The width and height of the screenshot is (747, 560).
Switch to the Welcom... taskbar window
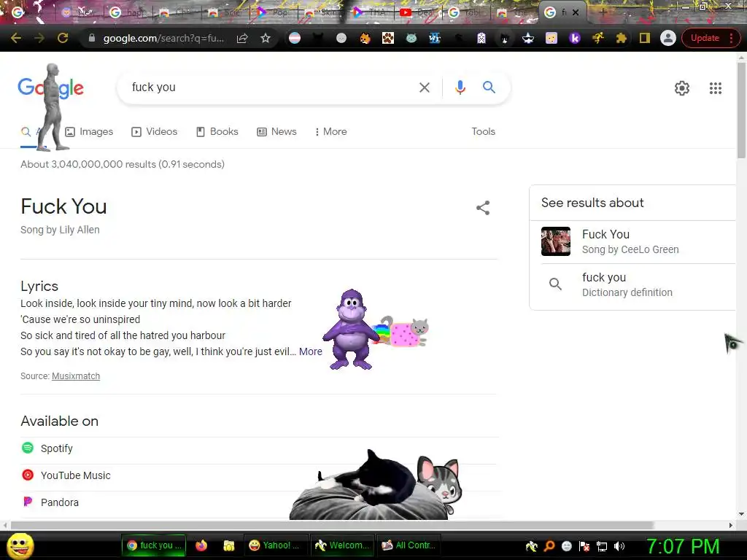pyautogui.click(x=342, y=545)
